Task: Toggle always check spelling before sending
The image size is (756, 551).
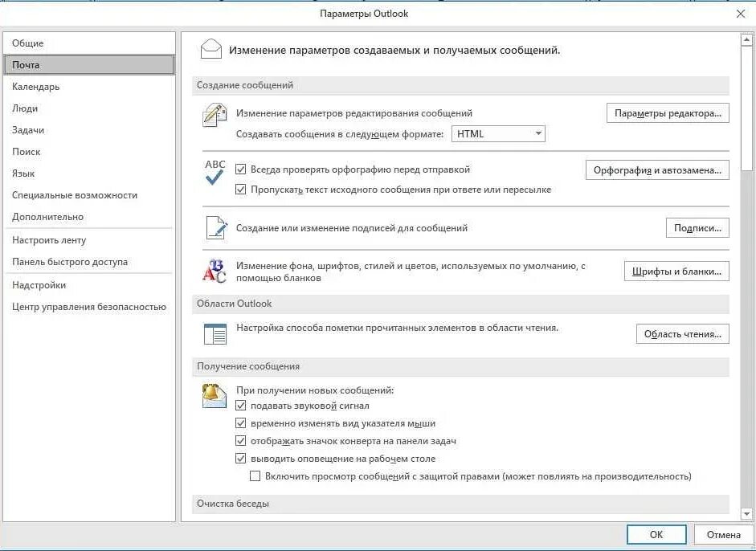Action: [x=240, y=169]
